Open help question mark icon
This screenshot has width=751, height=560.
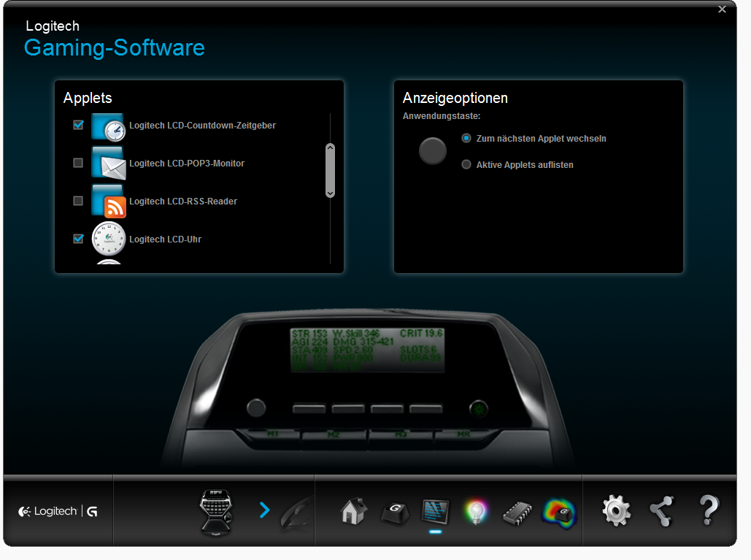coord(709,510)
